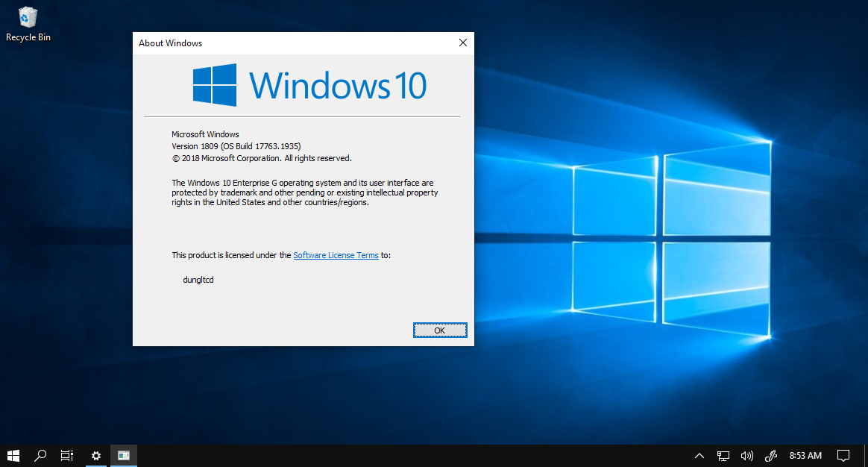Click the licensed user name 'dungltcd'
This screenshot has height=467, width=868.
pyautogui.click(x=198, y=280)
